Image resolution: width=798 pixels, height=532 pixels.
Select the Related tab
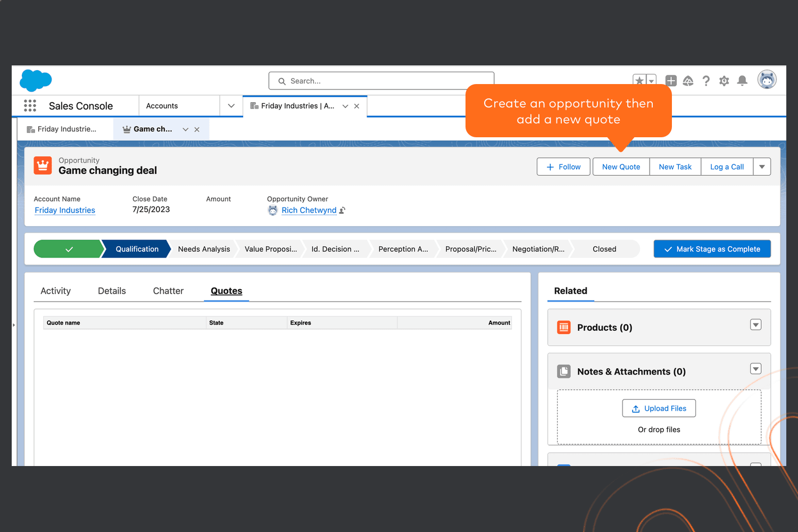coord(571,291)
